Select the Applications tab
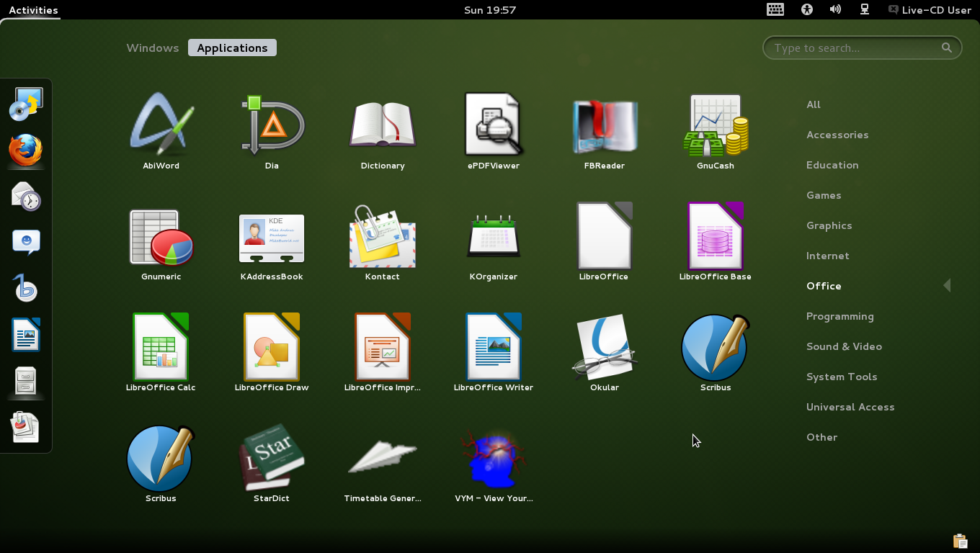Image resolution: width=980 pixels, height=553 pixels. click(x=232, y=48)
